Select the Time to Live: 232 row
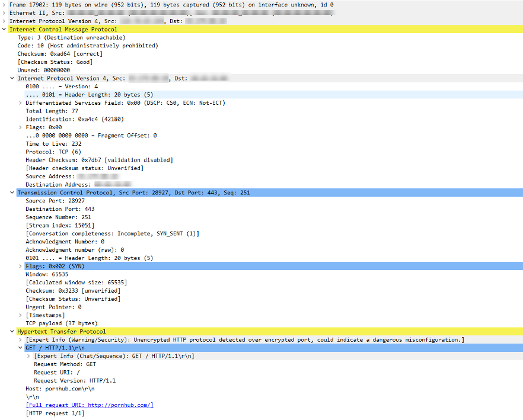This screenshot has height=420, width=523. (x=53, y=144)
